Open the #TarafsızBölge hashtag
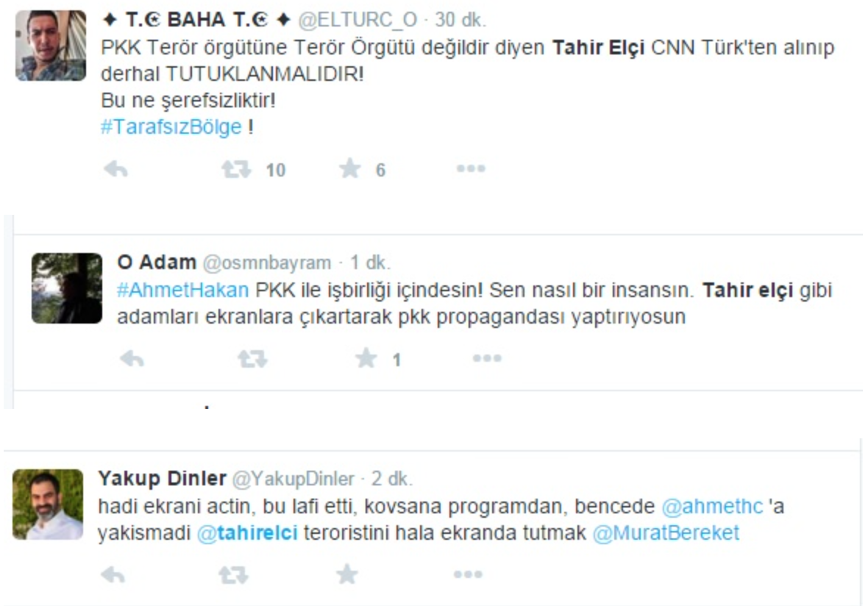This screenshot has height=606, width=868. [171, 126]
